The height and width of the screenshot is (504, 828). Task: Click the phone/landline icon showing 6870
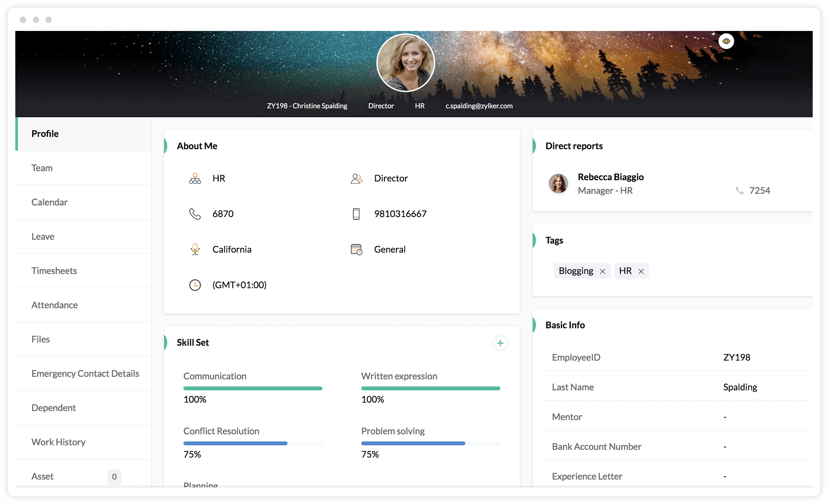pyautogui.click(x=195, y=214)
